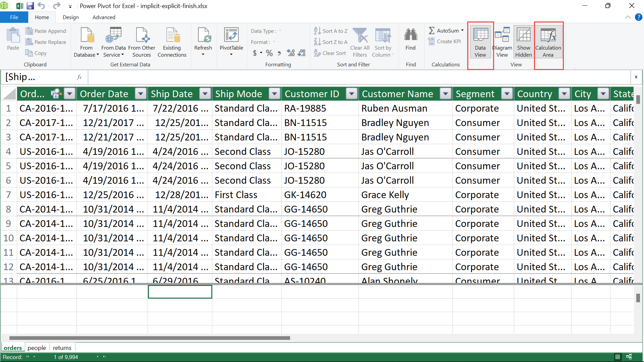Click the Save icon in title bar
The width and height of the screenshot is (644, 362).
pyautogui.click(x=30, y=6)
